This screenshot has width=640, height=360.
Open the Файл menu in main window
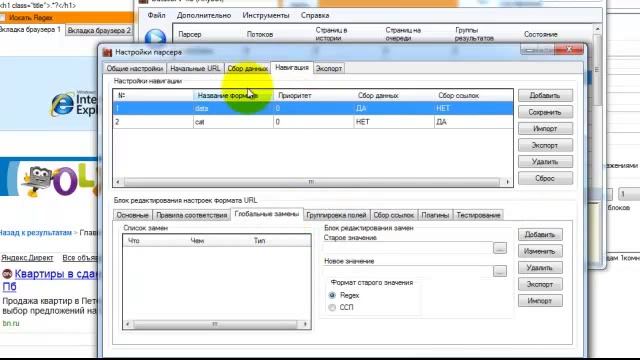pyautogui.click(x=156, y=16)
